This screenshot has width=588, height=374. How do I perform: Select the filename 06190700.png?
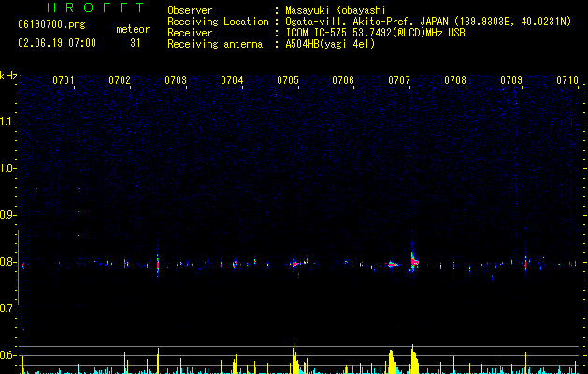[x=51, y=25]
